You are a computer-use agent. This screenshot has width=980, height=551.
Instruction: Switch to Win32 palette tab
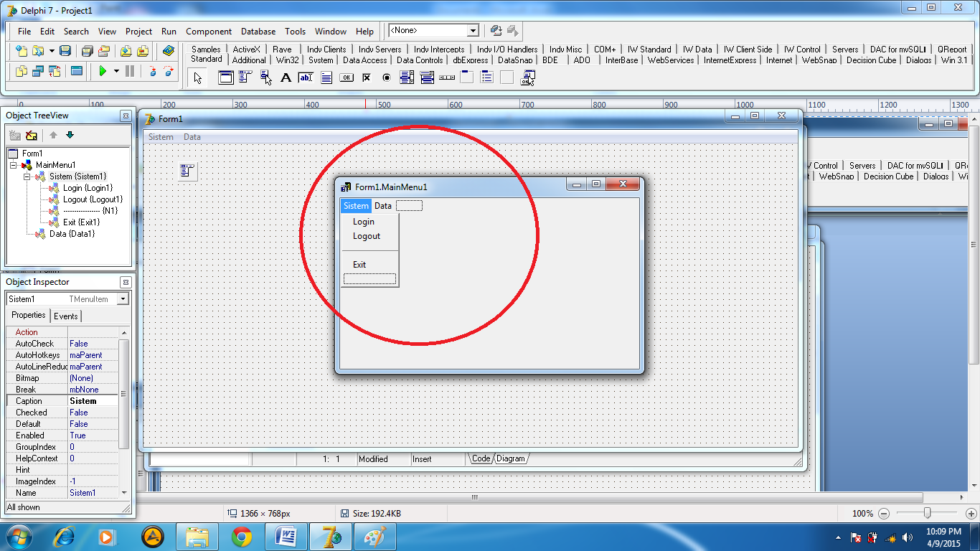coord(287,60)
